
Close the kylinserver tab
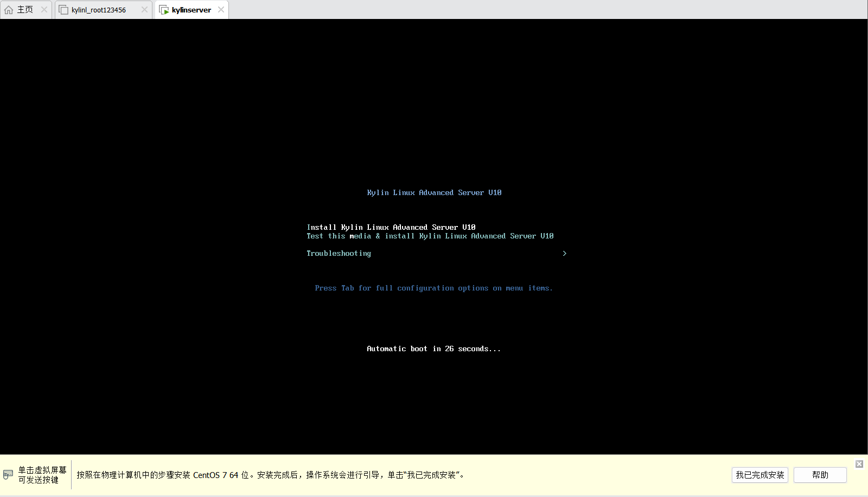pos(221,10)
